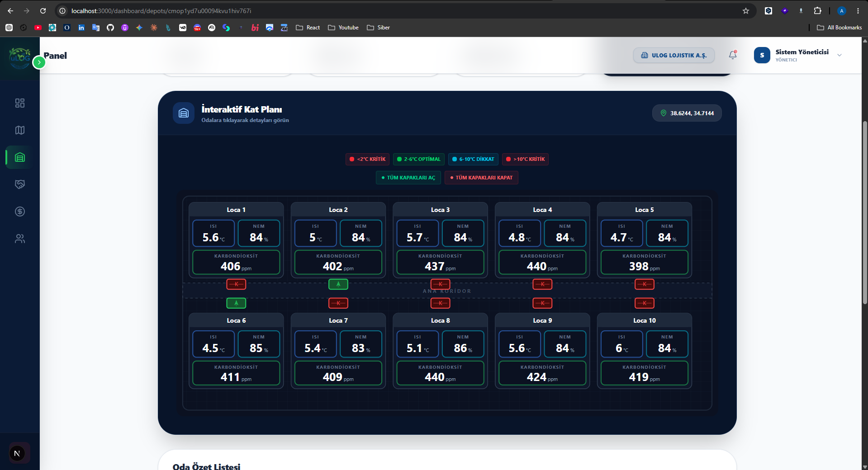The height and width of the screenshot is (470, 868).
Task: Open the users icon in sidebar
Action: (20, 239)
